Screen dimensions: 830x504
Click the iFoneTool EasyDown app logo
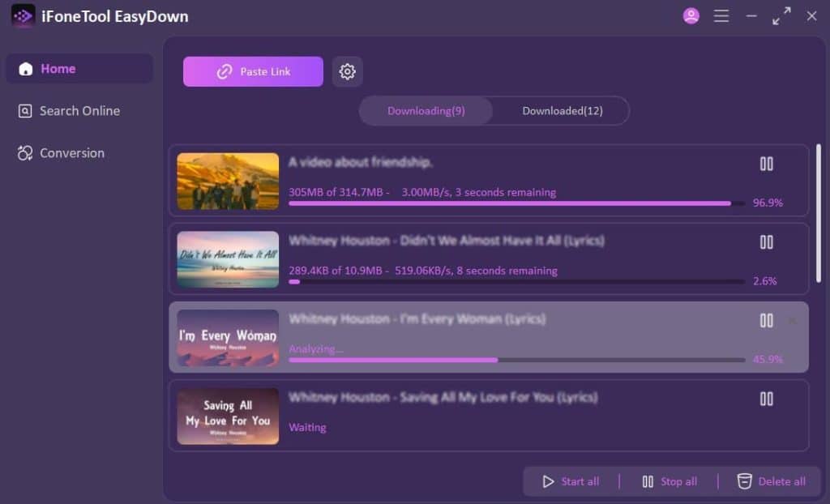23,16
